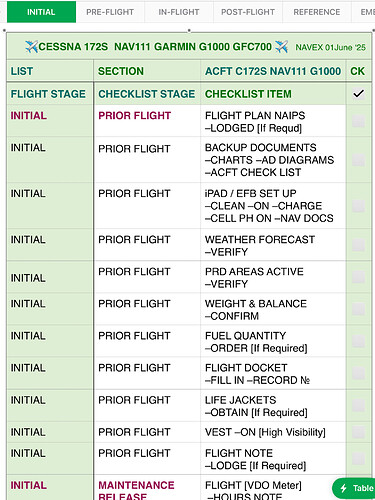Select the FLIGHT DOCKET checklist item cell
375x500 pixels.
click(273, 373)
